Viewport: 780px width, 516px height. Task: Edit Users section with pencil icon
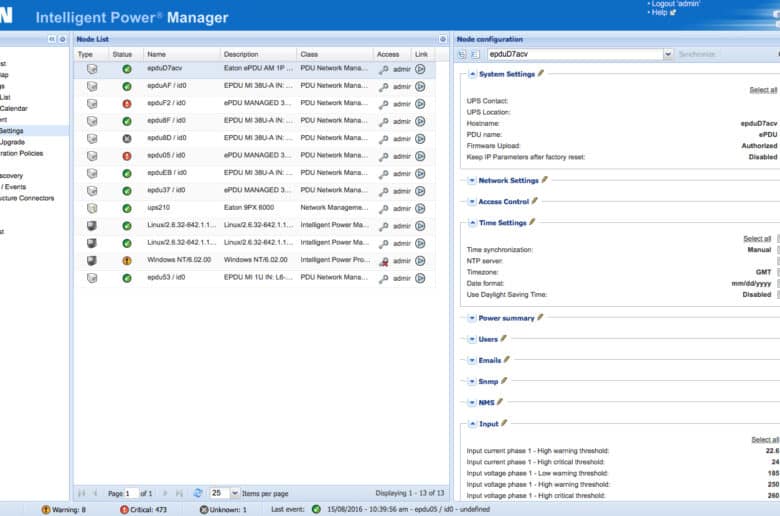click(503, 338)
